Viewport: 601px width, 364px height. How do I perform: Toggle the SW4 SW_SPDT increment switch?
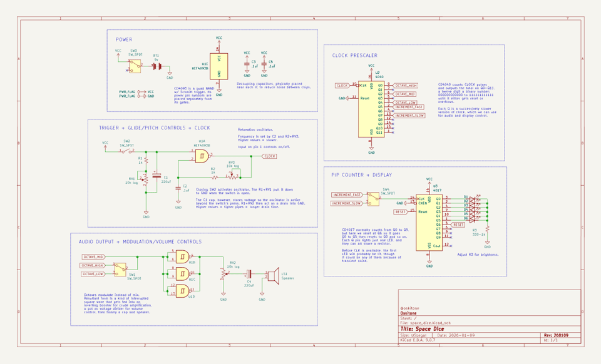tap(373, 200)
